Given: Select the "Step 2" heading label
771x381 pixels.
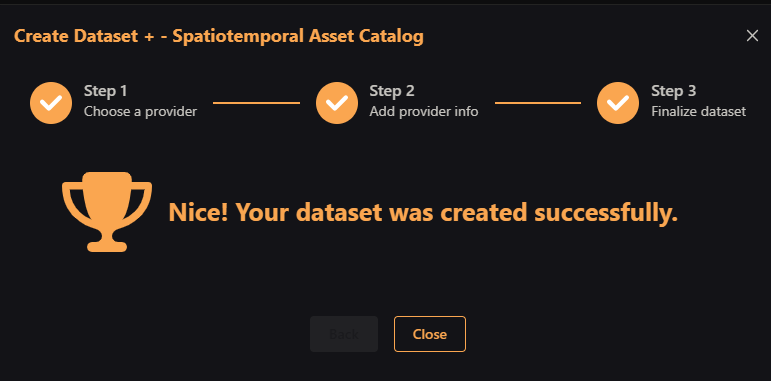Looking at the screenshot, I should coord(392,91).
